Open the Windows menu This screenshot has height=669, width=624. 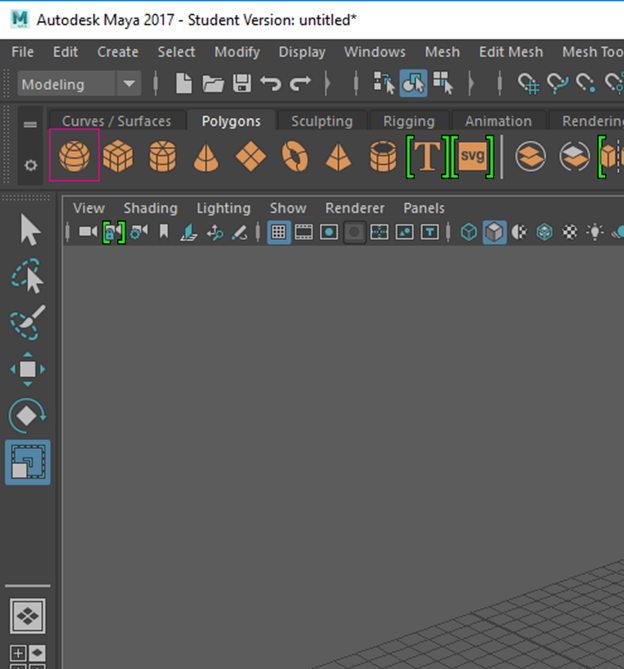pos(375,52)
